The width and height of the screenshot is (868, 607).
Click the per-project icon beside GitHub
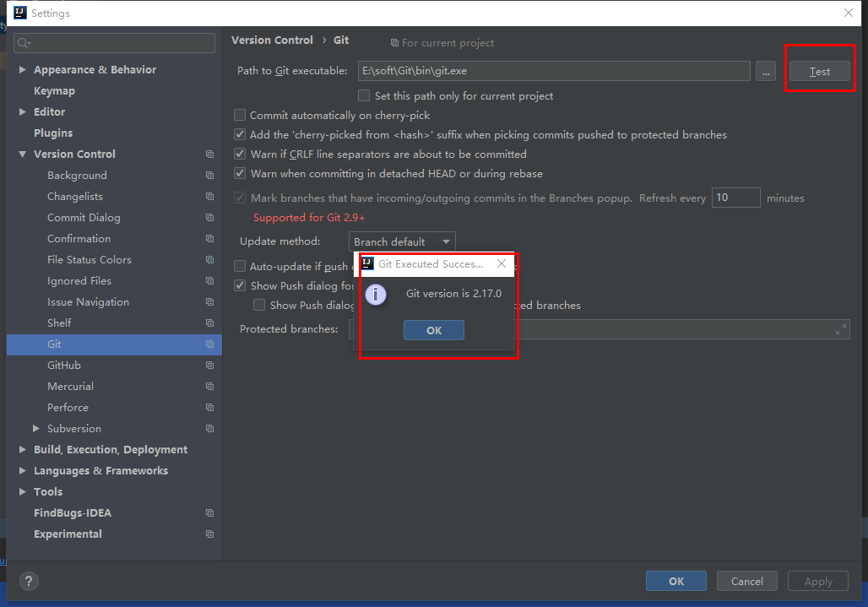pyautogui.click(x=209, y=366)
